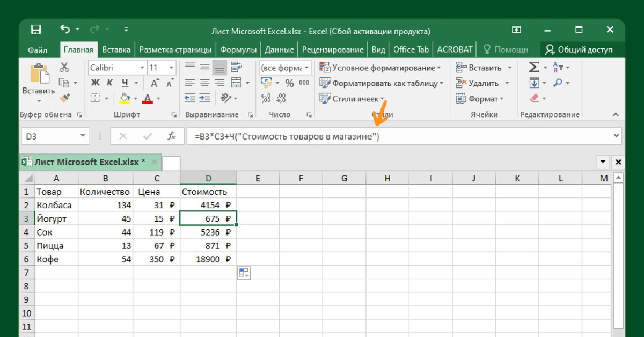Increase font size with large A icon
The image size is (644, 337).
click(x=155, y=83)
